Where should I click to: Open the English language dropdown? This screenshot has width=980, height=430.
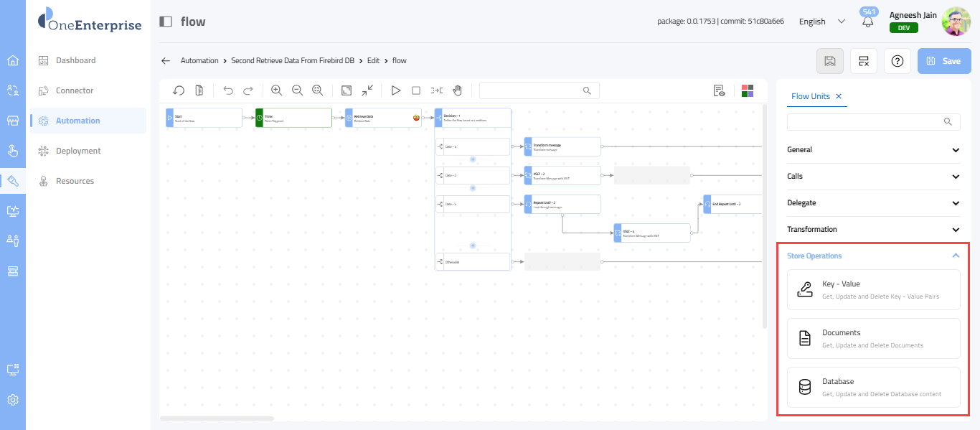pos(821,22)
